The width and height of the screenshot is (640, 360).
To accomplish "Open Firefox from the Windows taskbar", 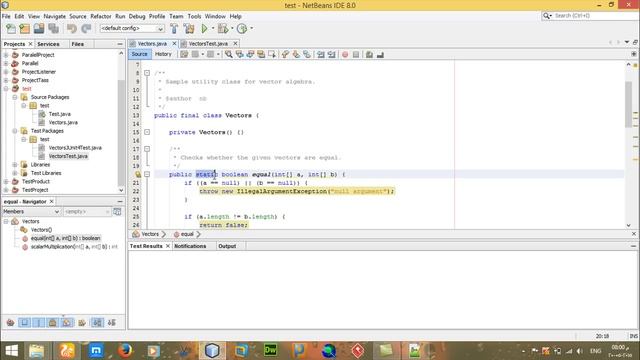I will click(x=125, y=351).
